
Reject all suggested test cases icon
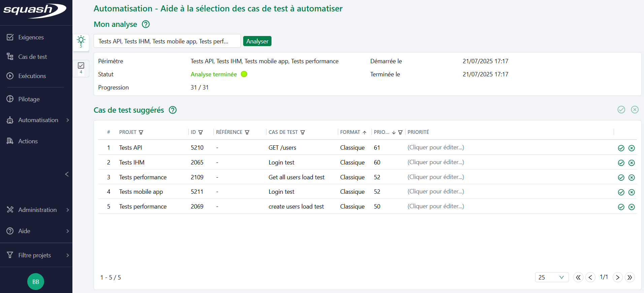(x=635, y=110)
